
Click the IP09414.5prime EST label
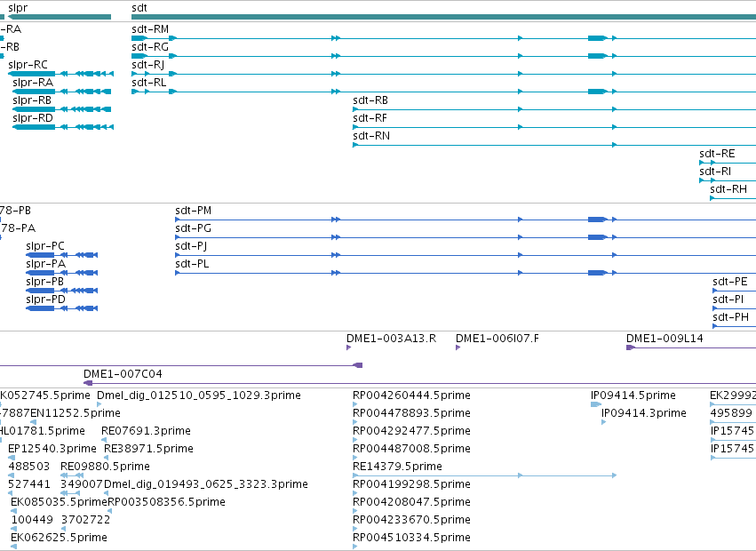pos(633,395)
